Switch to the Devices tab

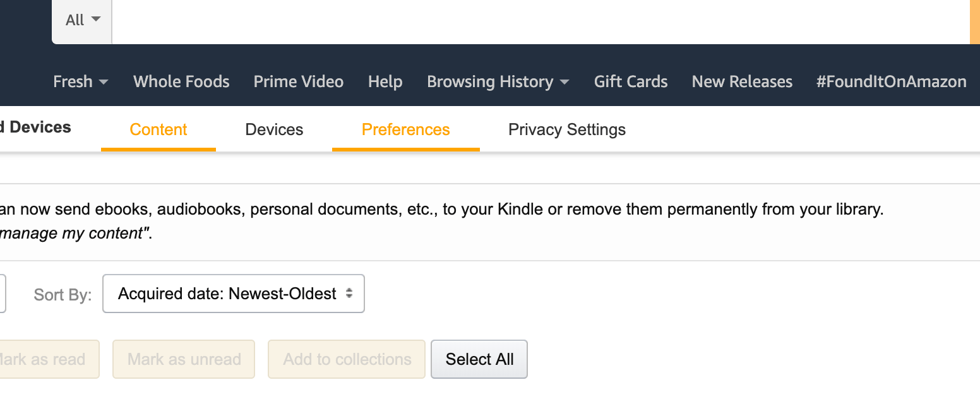coord(274,130)
